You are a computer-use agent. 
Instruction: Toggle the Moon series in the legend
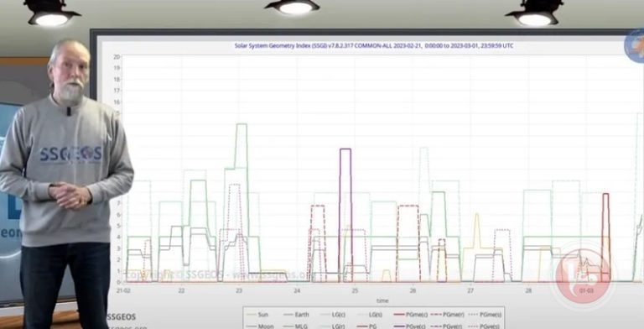[260, 326]
